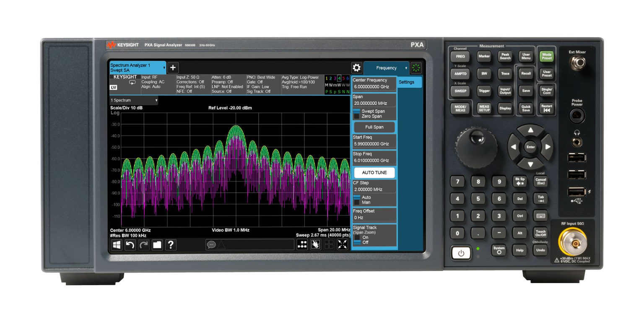This screenshot has height=322, width=644.
Task: Click the Center Frequency value field
Action: click(374, 87)
